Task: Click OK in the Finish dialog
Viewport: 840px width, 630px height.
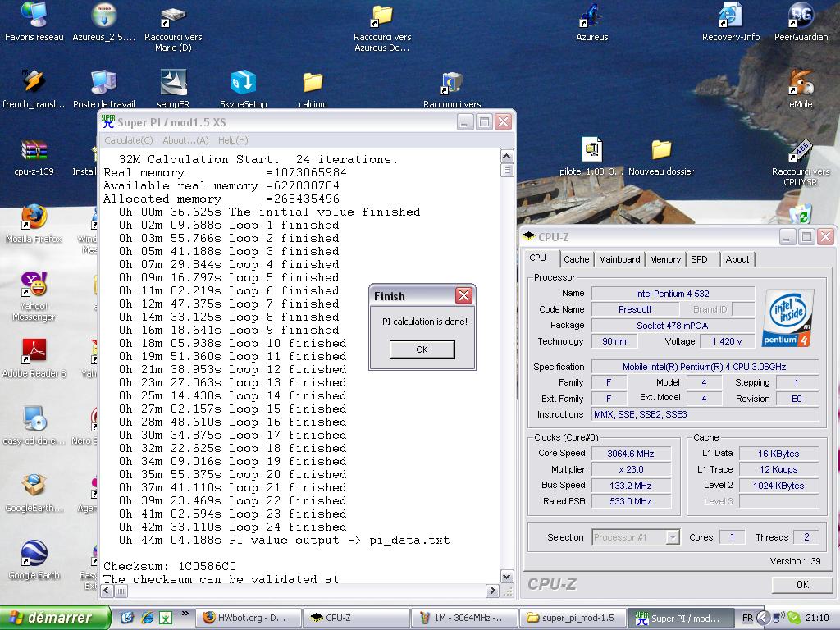Action: 422,349
